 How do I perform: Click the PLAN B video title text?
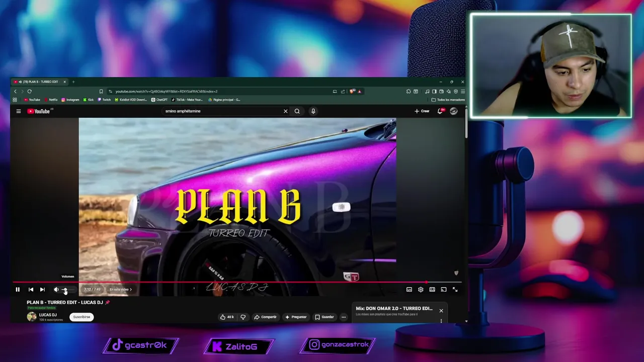pos(65,303)
